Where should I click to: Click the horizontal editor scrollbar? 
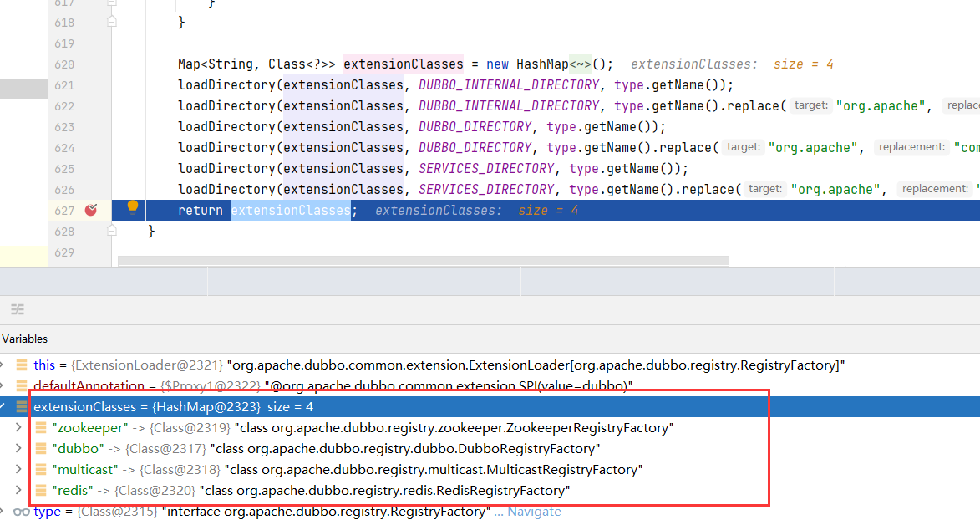click(423, 260)
